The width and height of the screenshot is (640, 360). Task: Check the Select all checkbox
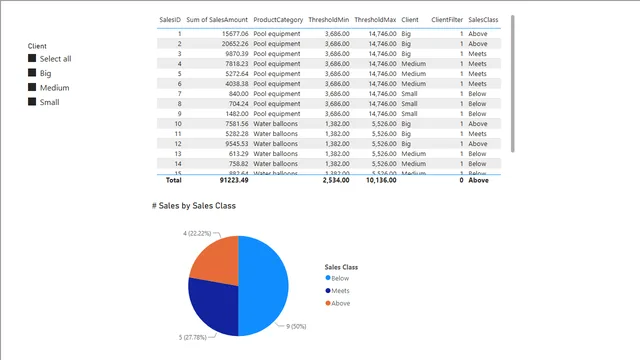[32, 58]
